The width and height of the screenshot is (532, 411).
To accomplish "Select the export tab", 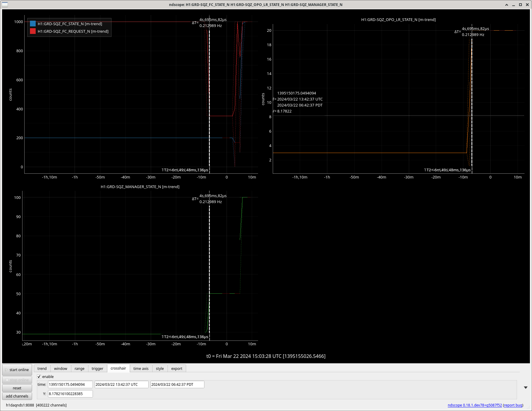I will [177, 368].
